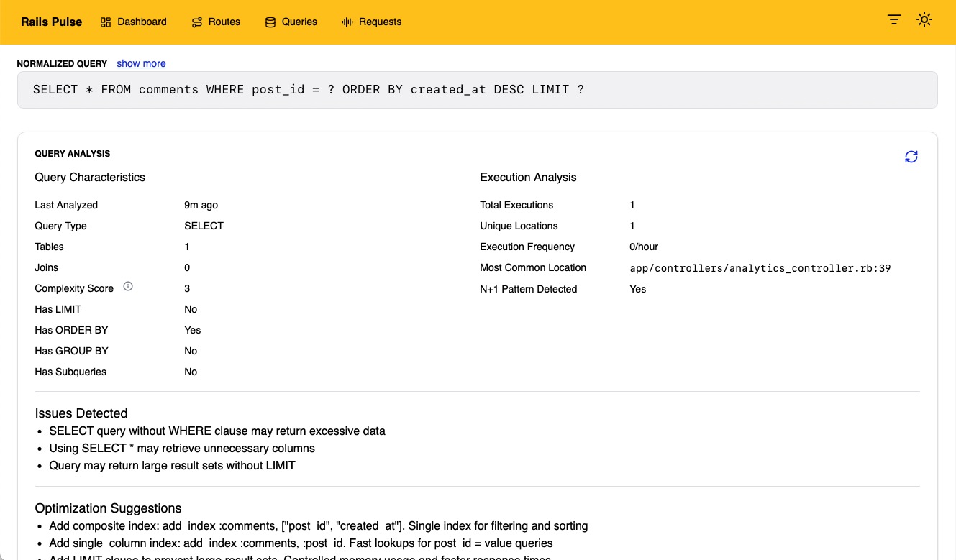Open Requests using the waveform icon
956x560 pixels.
coord(347,22)
